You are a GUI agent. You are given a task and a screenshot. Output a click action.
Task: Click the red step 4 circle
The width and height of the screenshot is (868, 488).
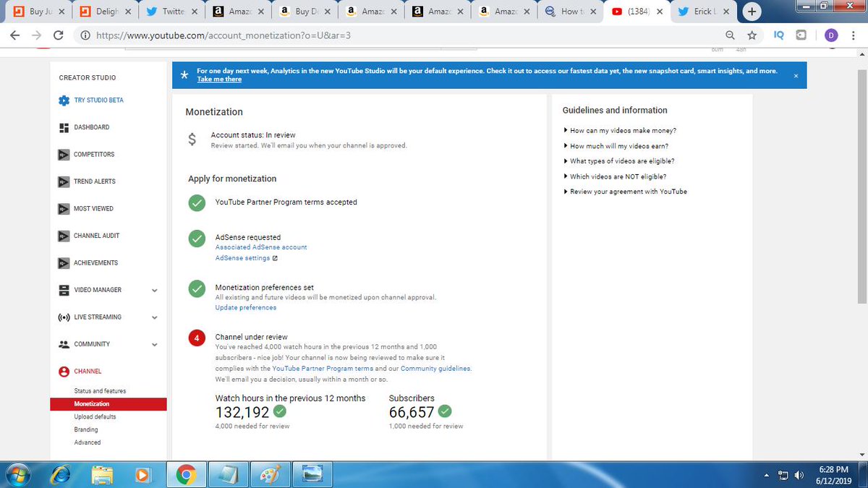[x=196, y=338]
